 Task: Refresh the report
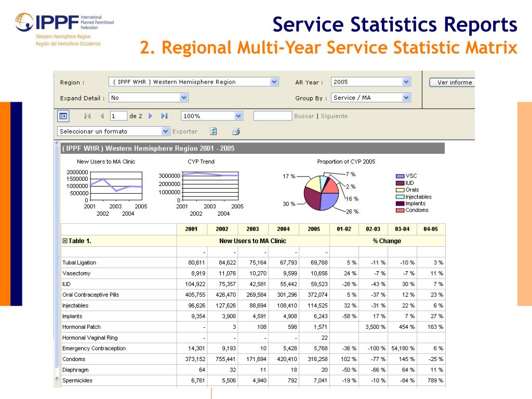214,131
